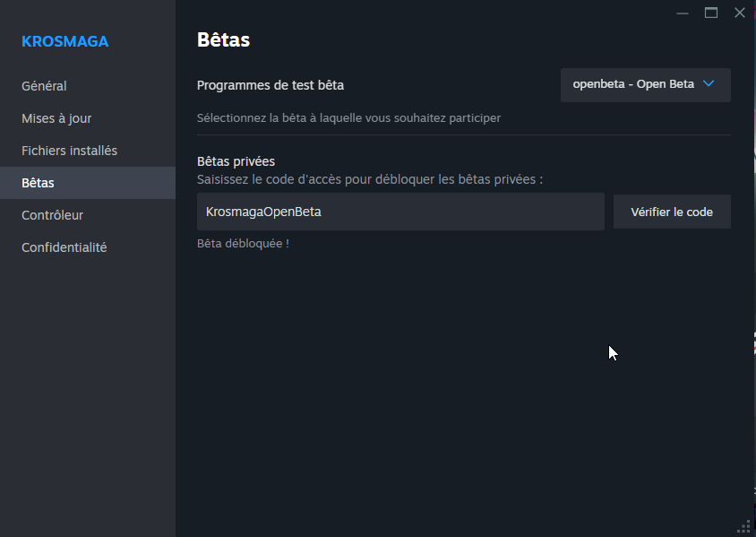The width and height of the screenshot is (756, 537).
Task: Click the Bêtas page heading
Action: (223, 39)
